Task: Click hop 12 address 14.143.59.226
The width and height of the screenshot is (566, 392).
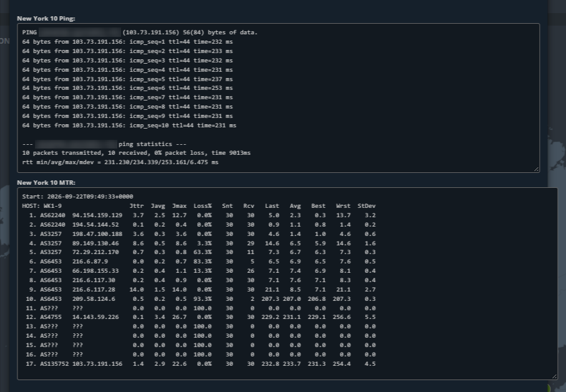Action: tap(95, 317)
